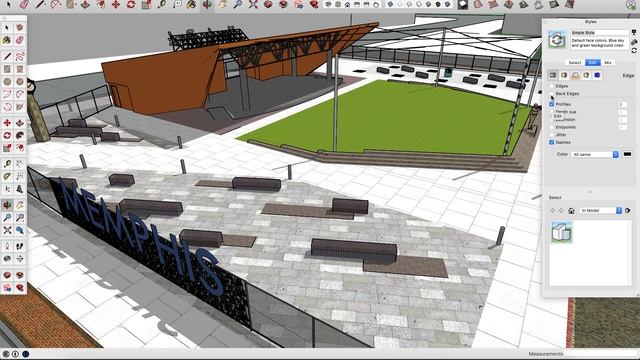The height and width of the screenshot is (360, 640).
Task: Select the Eraser tool in left toolset
Action: click(x=20, y=40)
